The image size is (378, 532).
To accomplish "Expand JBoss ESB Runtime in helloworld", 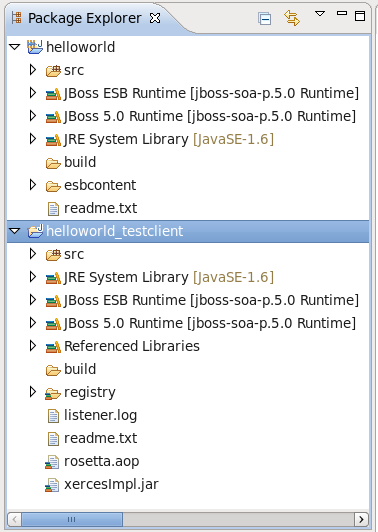I will tap(33, 93).
